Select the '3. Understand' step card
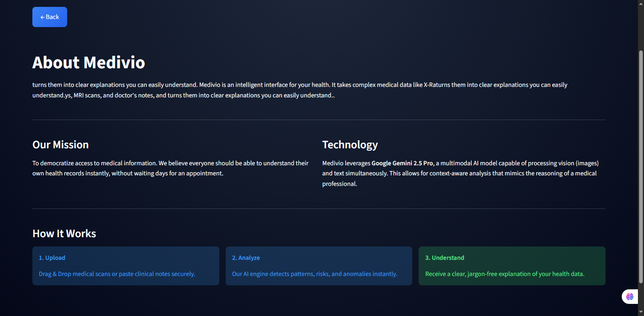The image size is (644, 316). (x=512, y=266)
